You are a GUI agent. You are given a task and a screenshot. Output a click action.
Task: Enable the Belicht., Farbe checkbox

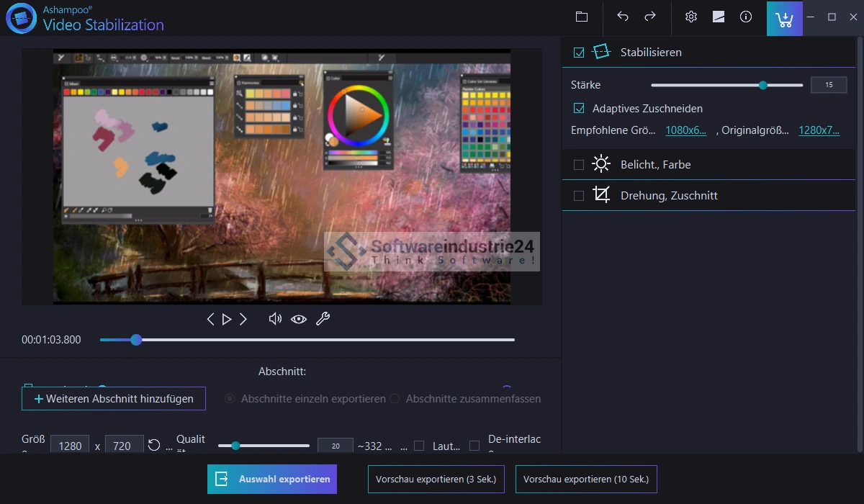tap(579, 165)
